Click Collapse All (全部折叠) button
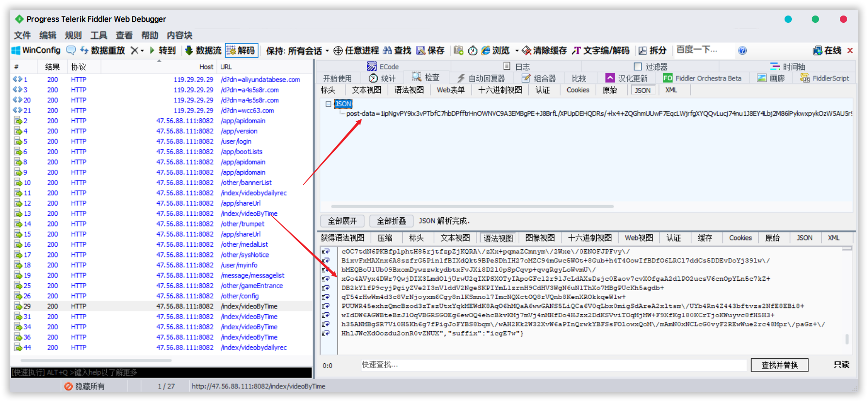Screen dimensions: 868x402 (392, 221)
